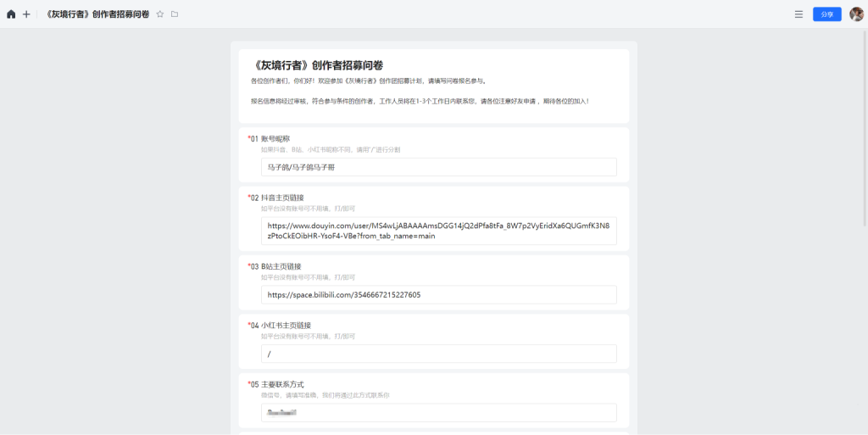Click the 小红书主页链接 input containing a slash
Image resolution: width=868 pixels, height=435 pixels.
pyautogui.click(x=438, y=354)
